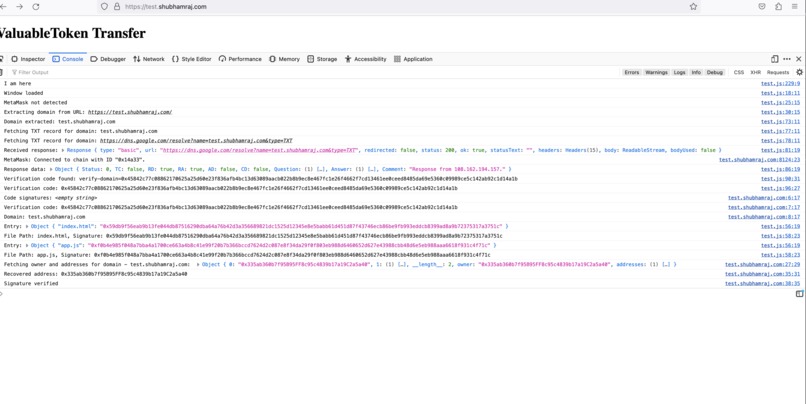The height and width of the screenshot is (404, 806).
Task: Click the Save to Pocket icon
Action: 762,7
